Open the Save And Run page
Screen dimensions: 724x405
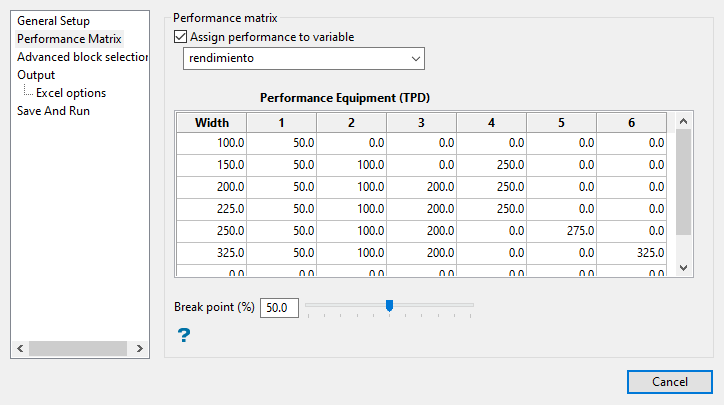pyautogui.click(x=53, y=111)
